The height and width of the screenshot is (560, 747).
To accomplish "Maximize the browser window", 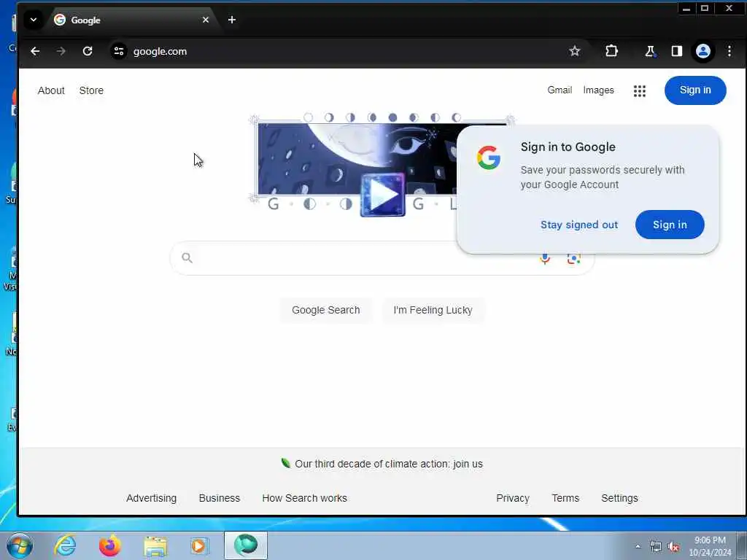I will click(x=705, y=8).
